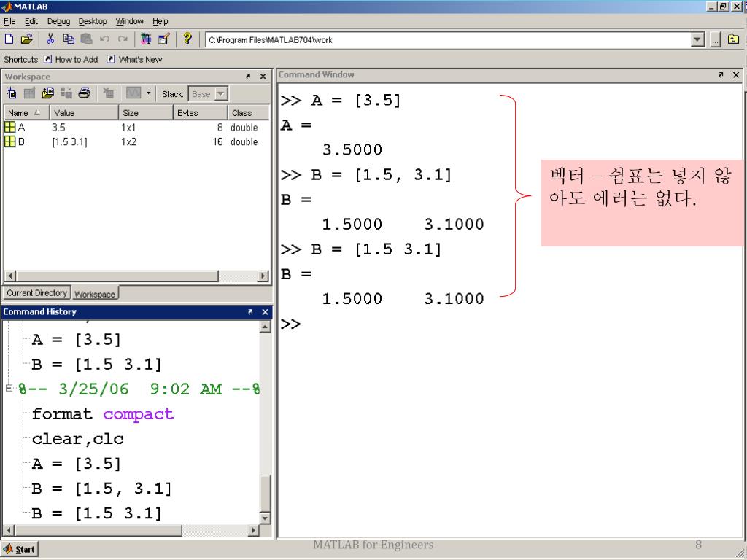747x560 pixels.
Task: Select 'format compact' in Command History
Action: click(102, 414)
